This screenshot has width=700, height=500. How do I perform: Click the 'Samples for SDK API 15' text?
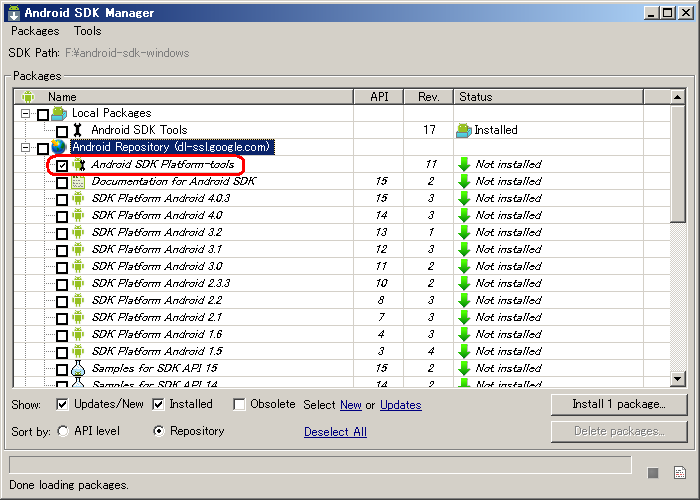[x=154, y=368]
